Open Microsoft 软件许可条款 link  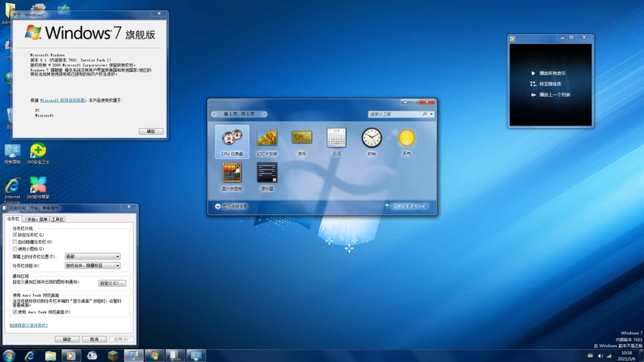click(63, 100)
